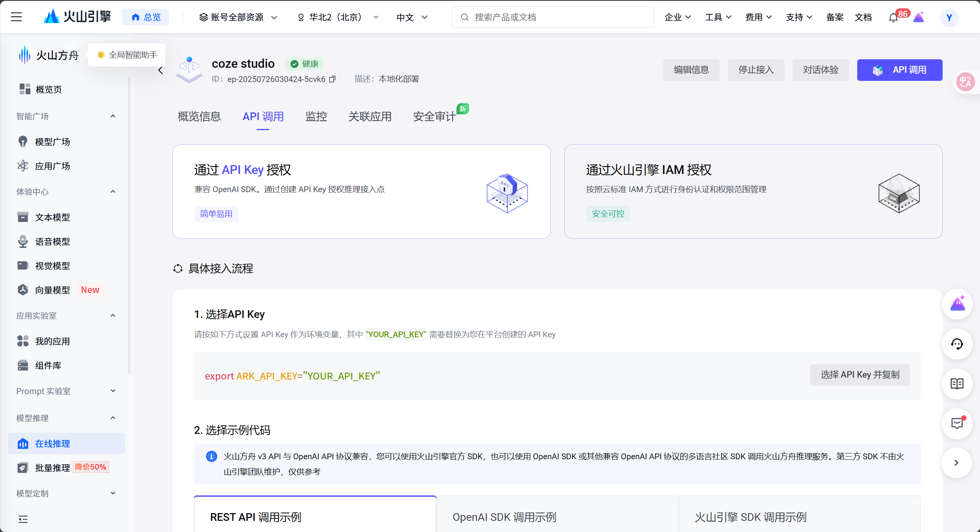Open the 华北2 (北京) region dropdown
980x532 pixels.
pyautogui.click(x=337, y=17)
